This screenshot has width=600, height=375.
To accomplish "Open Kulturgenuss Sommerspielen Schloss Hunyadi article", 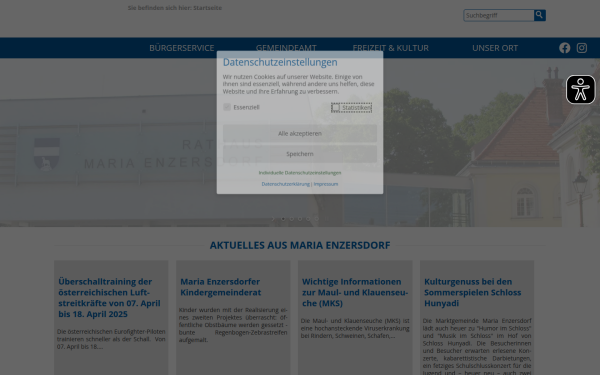I will click(473, 292).
